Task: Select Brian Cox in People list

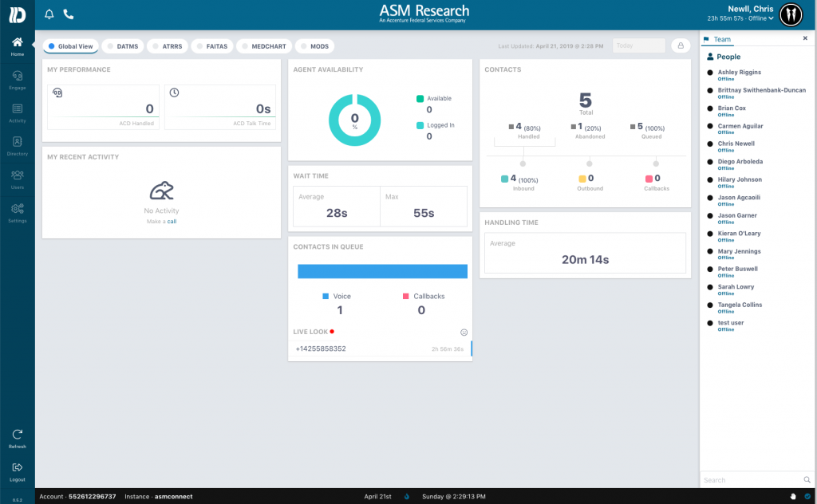Action: (732, 108)
